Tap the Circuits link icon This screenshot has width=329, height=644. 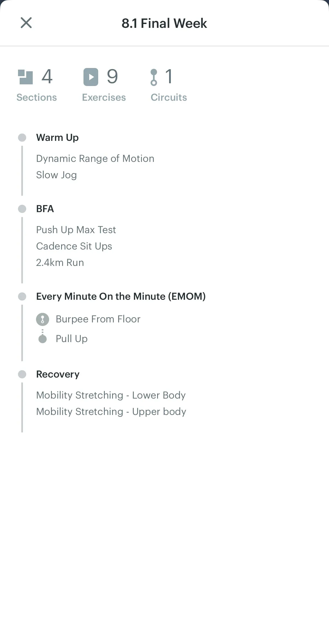tap(154, 77)
